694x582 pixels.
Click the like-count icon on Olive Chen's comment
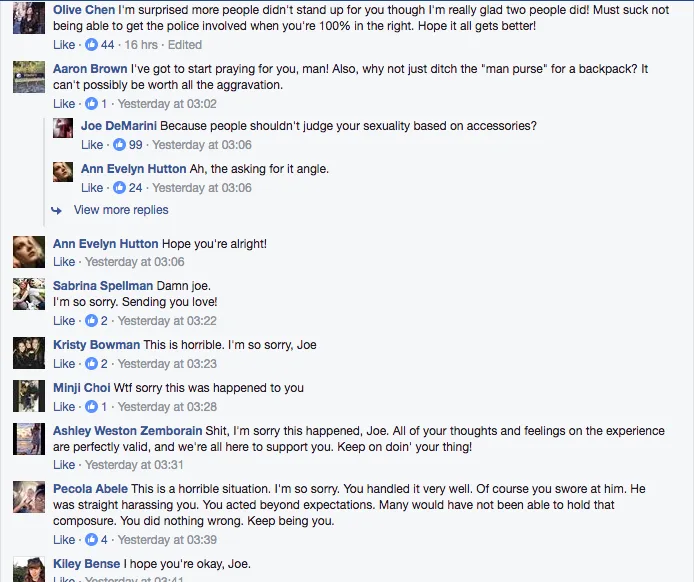pyautogui.click(x=92, y=45)
